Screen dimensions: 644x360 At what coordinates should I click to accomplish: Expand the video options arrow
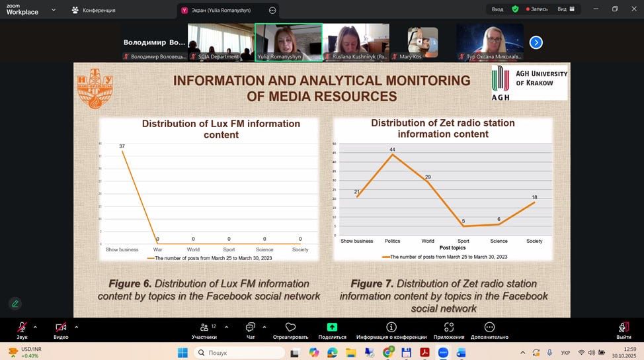pyautogui.click(x=76, y=326)
